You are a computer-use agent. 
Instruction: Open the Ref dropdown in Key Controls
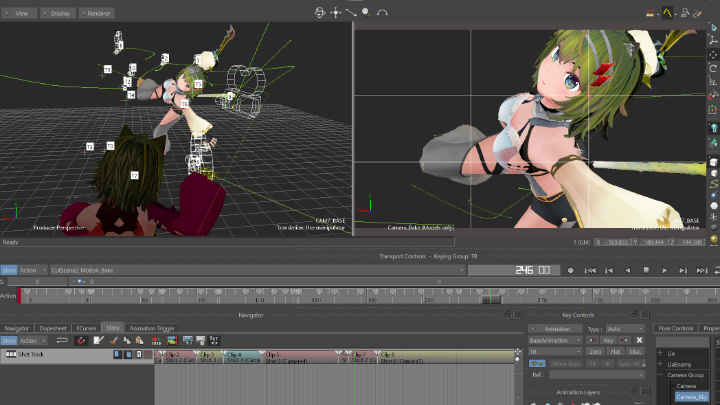tap(596, 375)
